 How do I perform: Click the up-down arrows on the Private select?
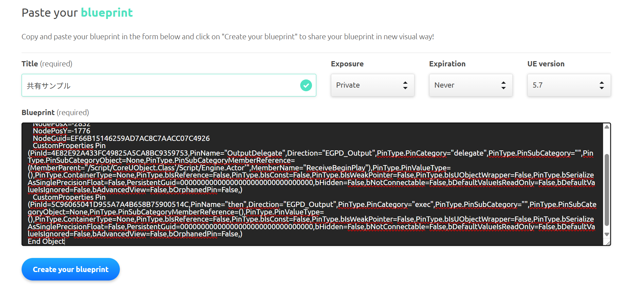coord(405,85)
